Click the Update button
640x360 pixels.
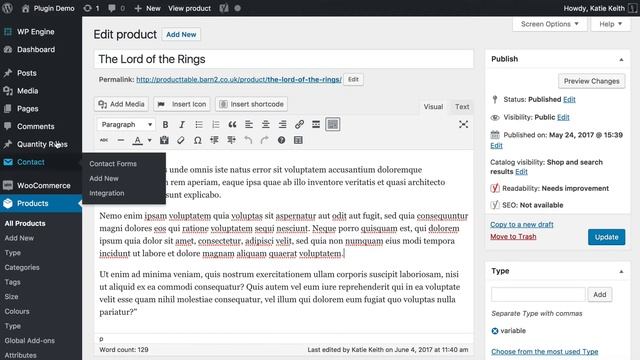[x=606, y=237]
